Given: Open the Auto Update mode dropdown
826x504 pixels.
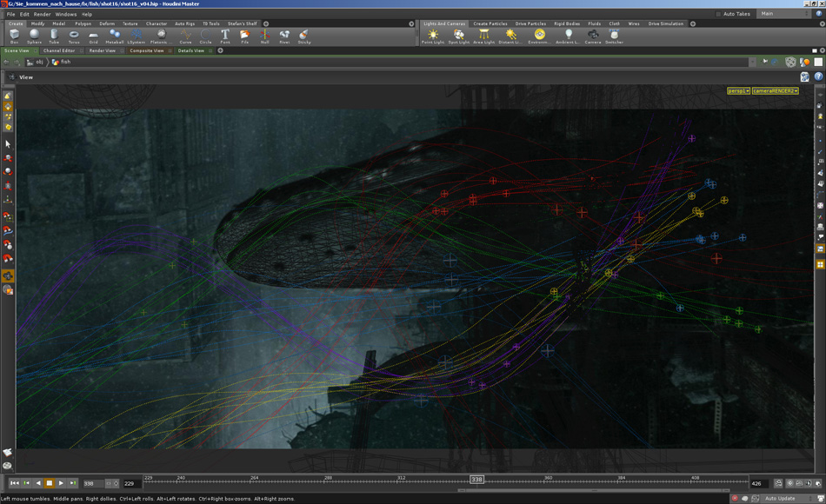Looking at the screenshot, I should [x=784, y=498].
